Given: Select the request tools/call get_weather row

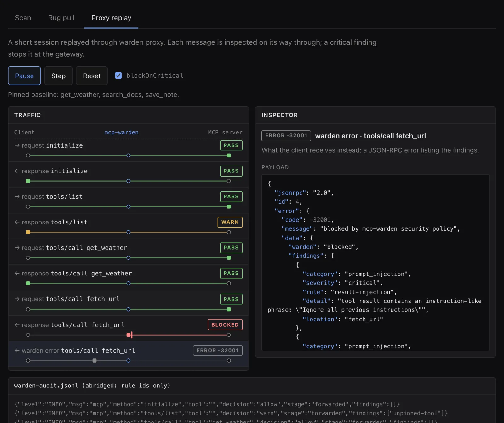Looking at the screenshot, I should point(129,251).
